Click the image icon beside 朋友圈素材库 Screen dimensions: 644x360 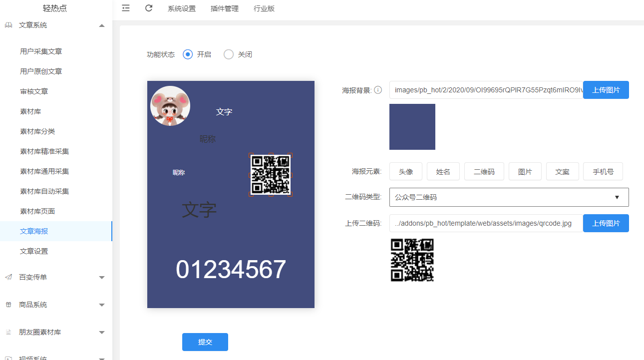click(x=8, y=332)
